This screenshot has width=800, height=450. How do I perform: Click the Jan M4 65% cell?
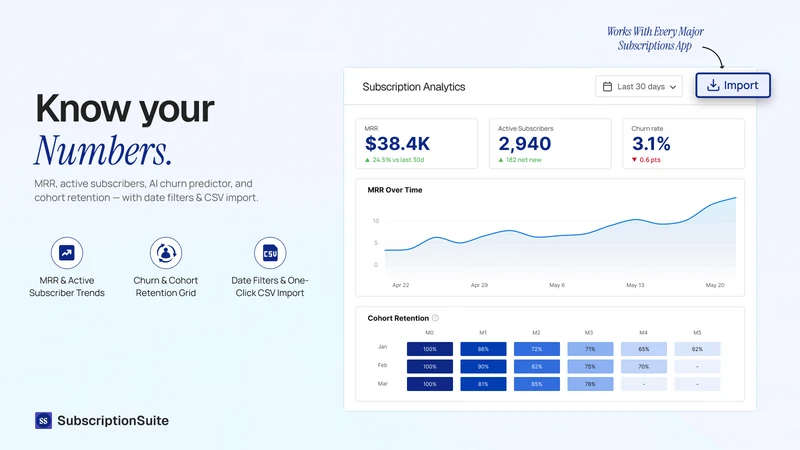(x=644, y=349)
